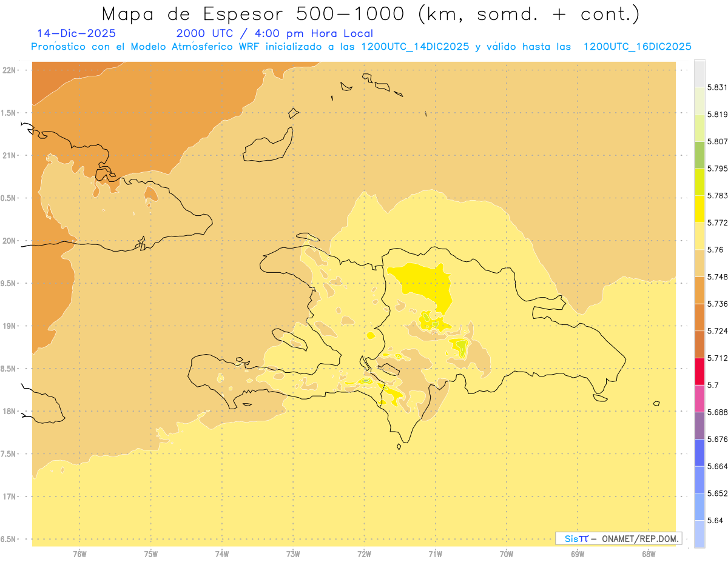Click the lightest blue swatch below 5.64
The image size is (728, 562).
699,534
